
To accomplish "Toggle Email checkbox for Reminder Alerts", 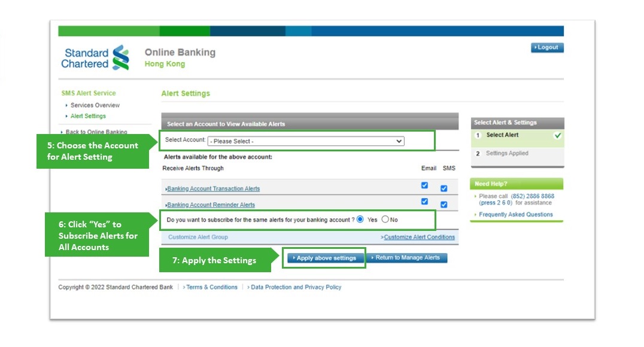I will pyautogui.click(x=424, y=202).
